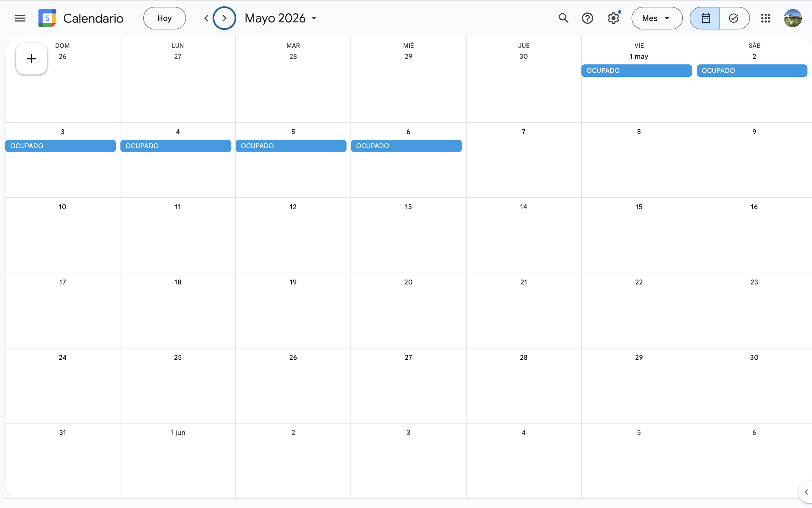The width and height of the screenshot is (812, 508).
Task: Open the settings gear menu
Action: point(613,18)
